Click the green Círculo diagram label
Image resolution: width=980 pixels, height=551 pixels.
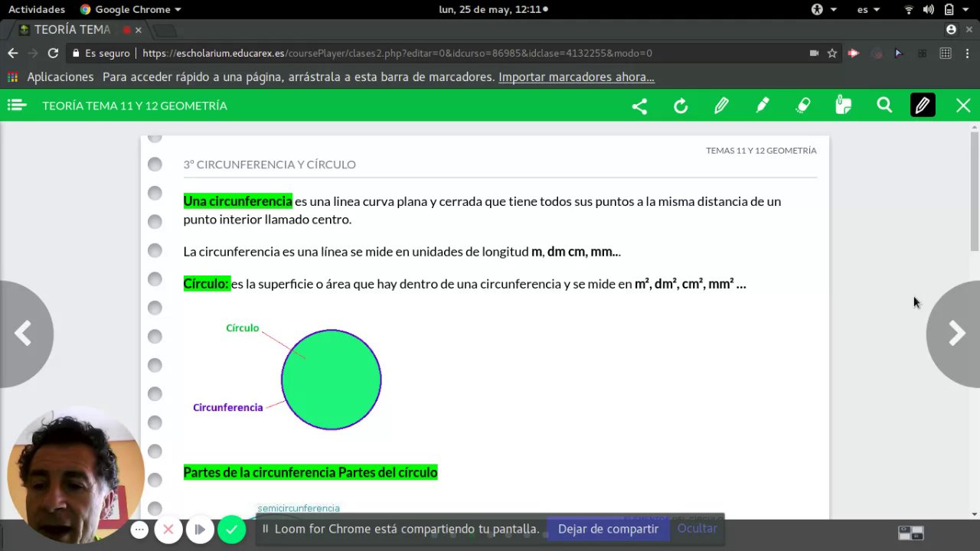pyautogui.click(x=242, y=328)
